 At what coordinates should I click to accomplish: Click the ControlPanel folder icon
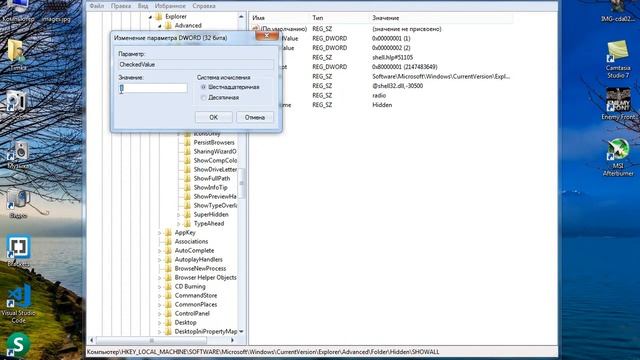[168, 313]
